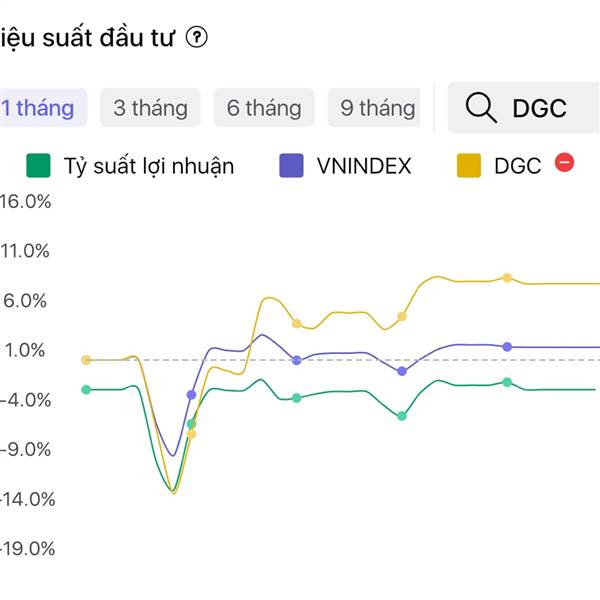Open the help question mark icon
This screenshot has width=600, height=600.
point(197,38)
